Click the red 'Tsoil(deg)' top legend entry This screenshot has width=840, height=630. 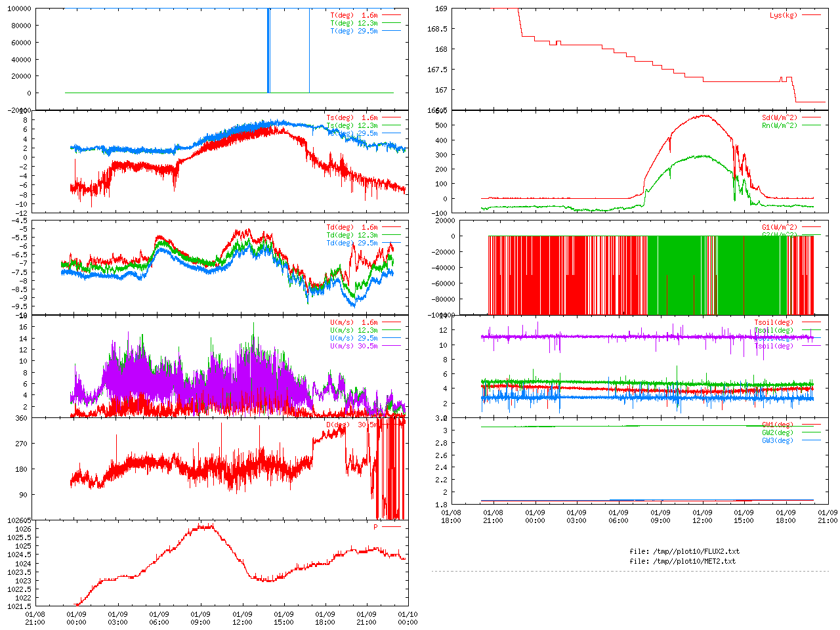click(774, 322)
